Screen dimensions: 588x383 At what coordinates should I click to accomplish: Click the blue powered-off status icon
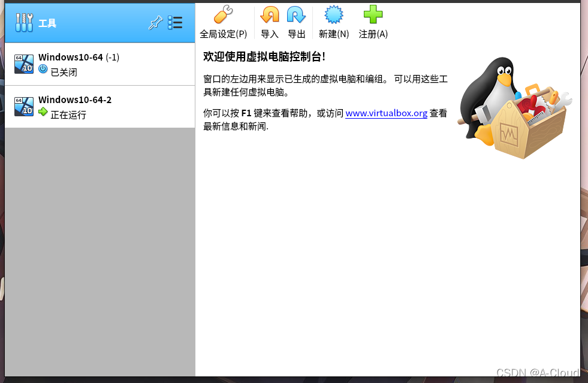[43, 69]
